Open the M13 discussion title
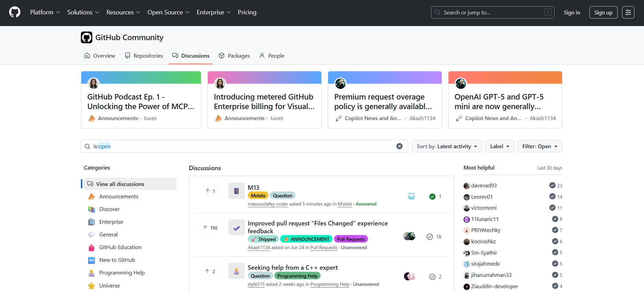 point(253,187)
